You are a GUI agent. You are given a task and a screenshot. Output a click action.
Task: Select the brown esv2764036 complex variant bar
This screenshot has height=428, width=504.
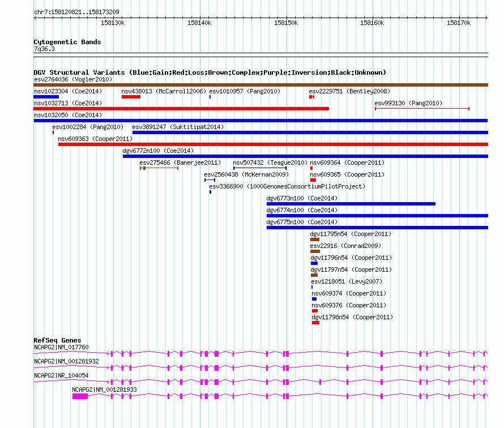point(260,85)
